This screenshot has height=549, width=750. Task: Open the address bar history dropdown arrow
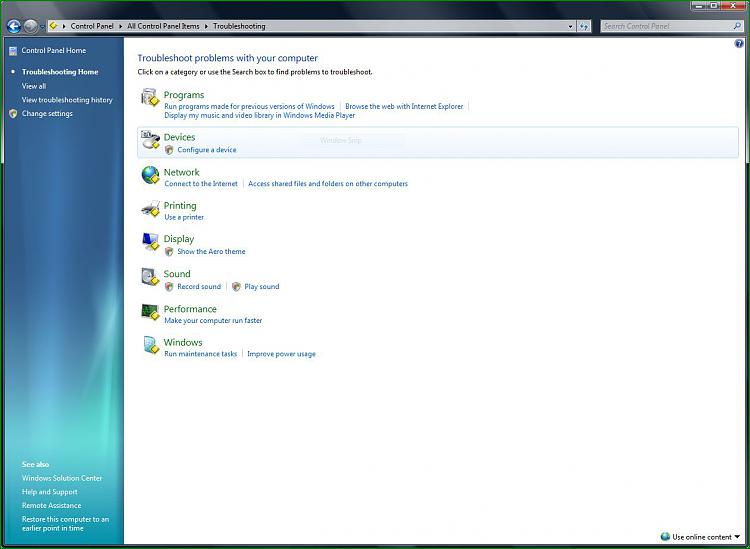[570, 26]
